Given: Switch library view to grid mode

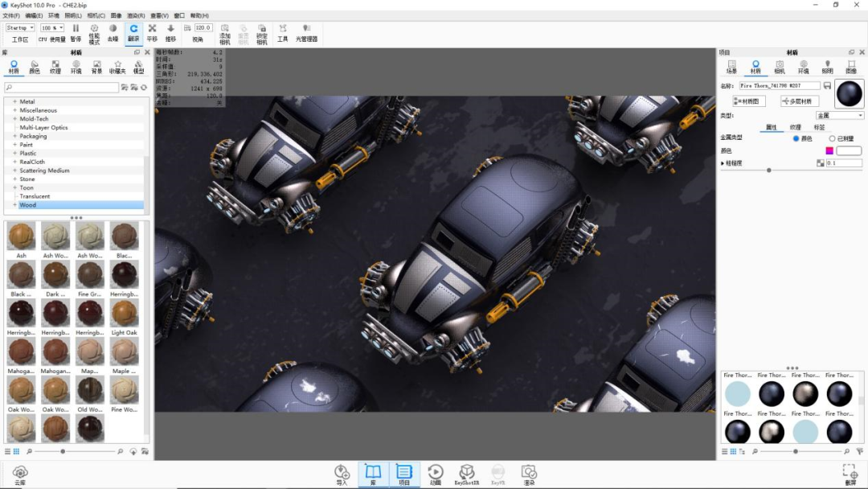Looking at the screenshot, I should pyautogui.click(x=16, y=451).
